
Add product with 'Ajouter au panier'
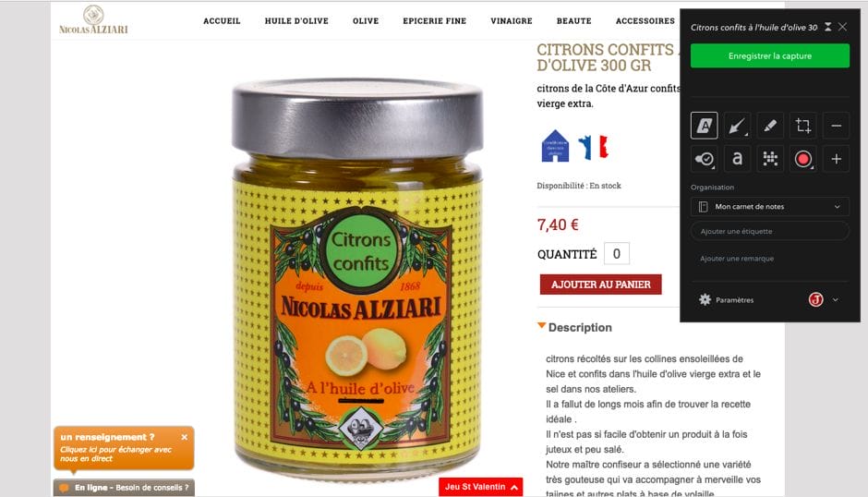point(600,285)
